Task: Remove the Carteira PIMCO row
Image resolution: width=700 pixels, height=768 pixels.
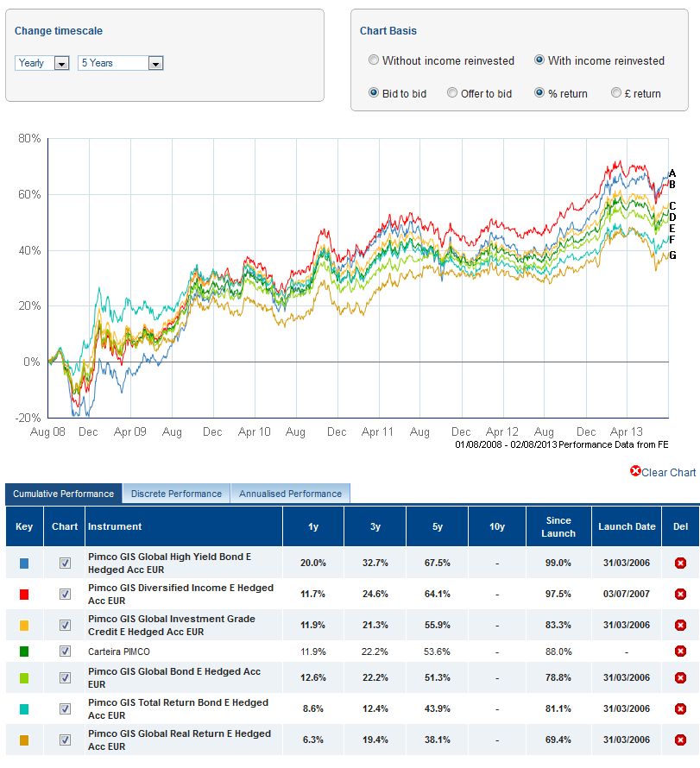Action: pyautogui.click(x=680, y=651)
